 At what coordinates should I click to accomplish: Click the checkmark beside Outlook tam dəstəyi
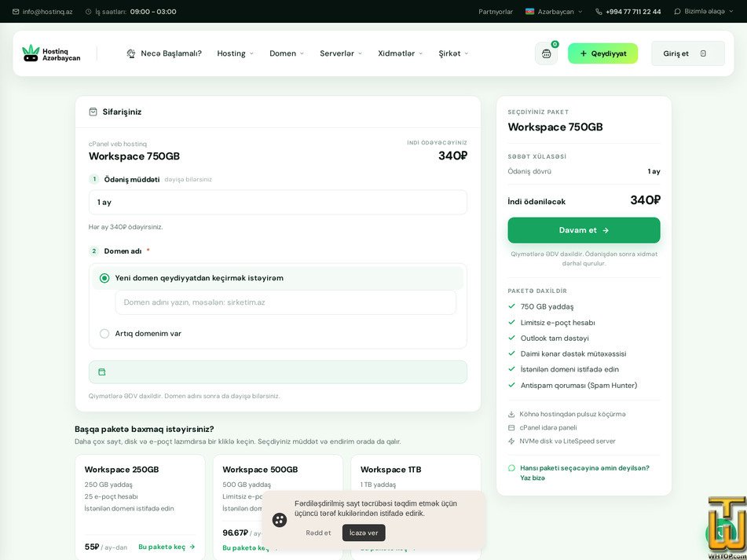[511, 338]
